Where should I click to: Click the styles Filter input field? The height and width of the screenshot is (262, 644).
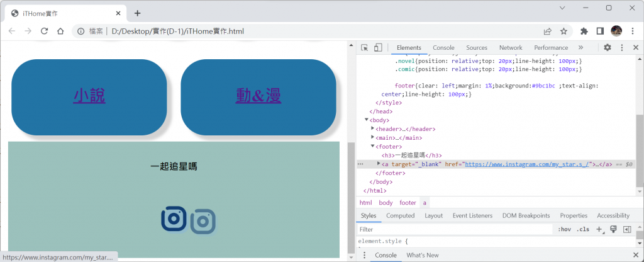click(x=455, y=229)
